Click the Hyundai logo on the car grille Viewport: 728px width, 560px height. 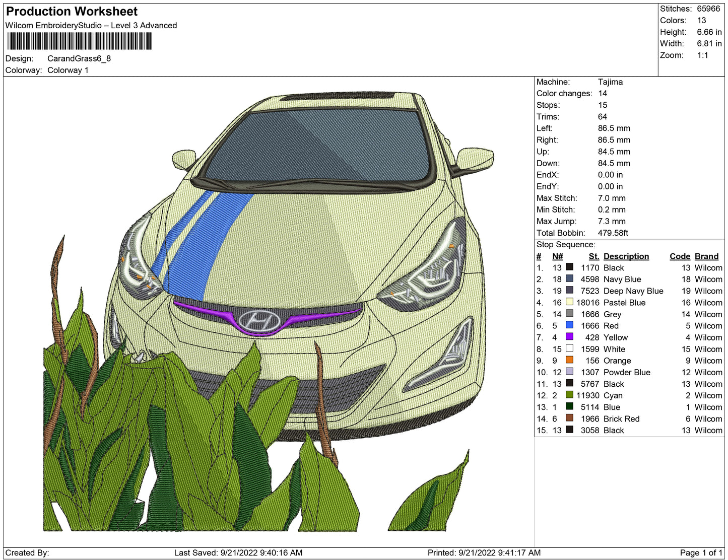(259, 320)
